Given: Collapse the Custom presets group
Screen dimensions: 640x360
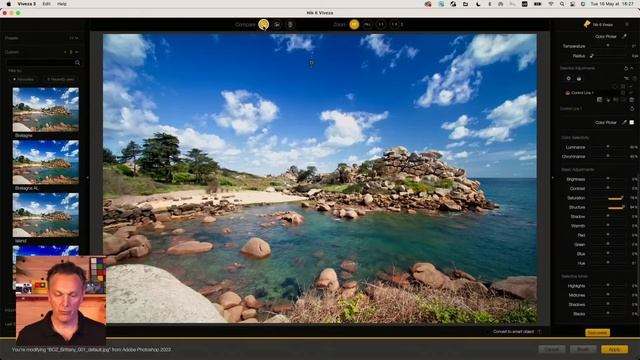Looking at the screenshot, I should click(76, 52).
